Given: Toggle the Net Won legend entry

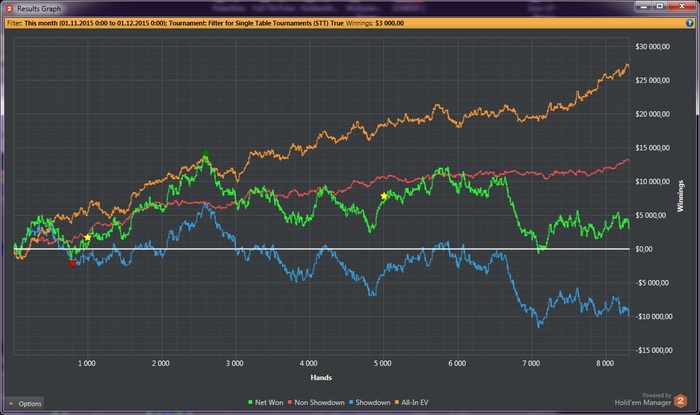Looking at the screenshot, I should point(266,403).
